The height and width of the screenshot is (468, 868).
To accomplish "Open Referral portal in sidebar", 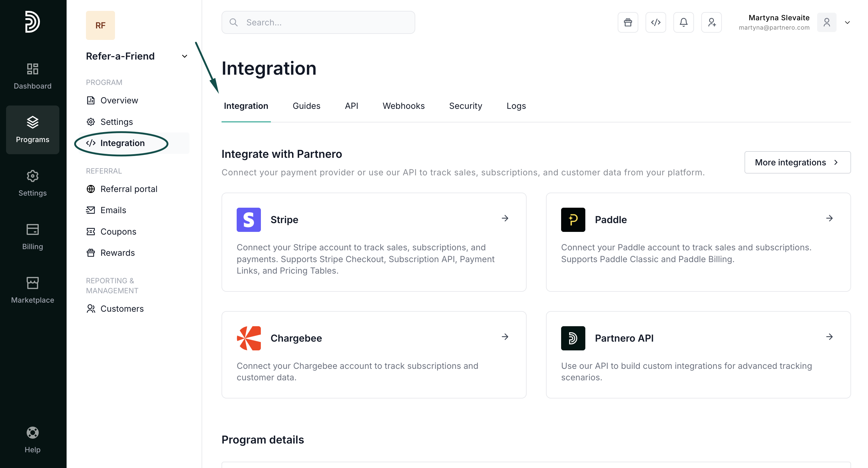I will pos(129,189).
